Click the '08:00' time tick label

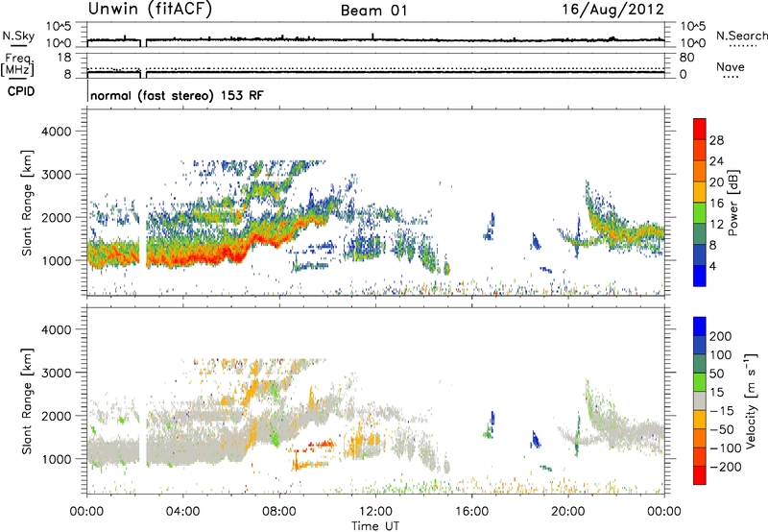(279, 512)
